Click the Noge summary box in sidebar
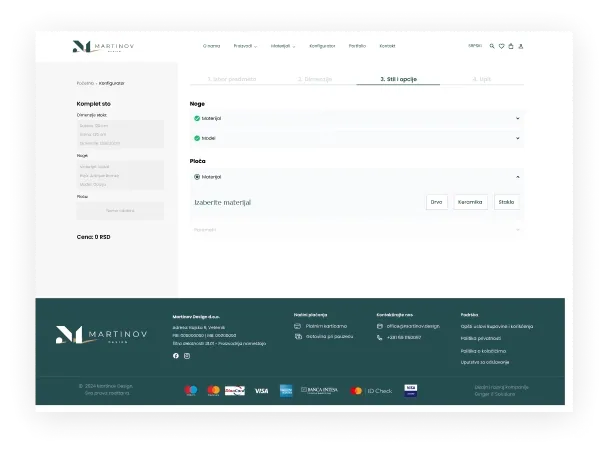 pos(120,175)
